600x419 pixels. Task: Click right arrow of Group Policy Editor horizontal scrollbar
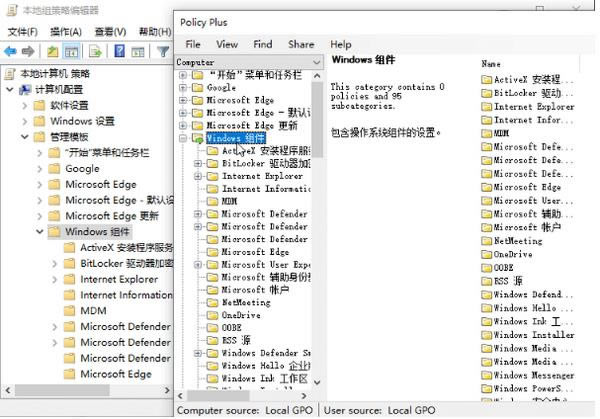coord(167,390)
